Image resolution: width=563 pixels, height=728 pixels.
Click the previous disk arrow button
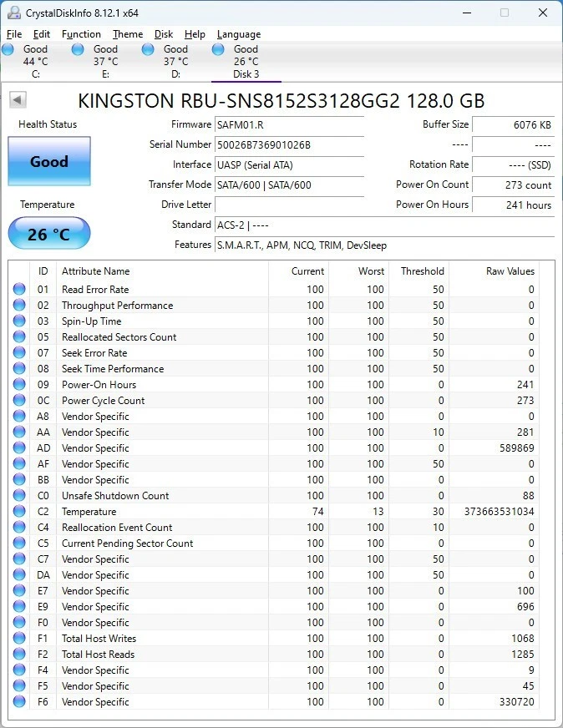point(18,99)
